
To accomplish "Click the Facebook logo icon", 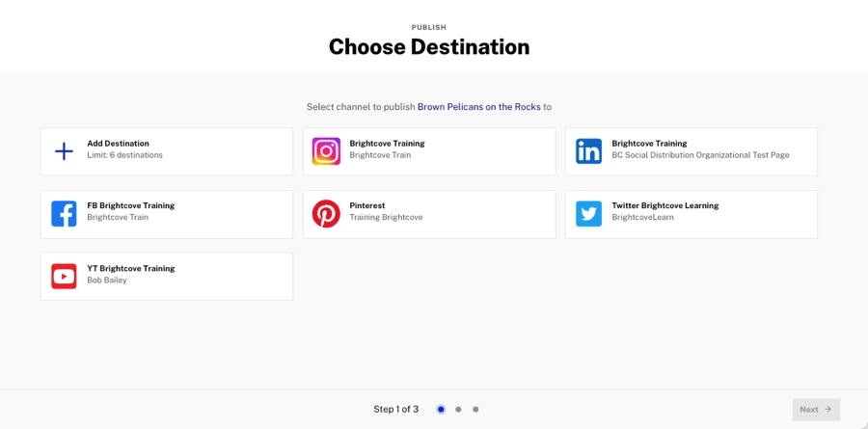I will point(64,214).
